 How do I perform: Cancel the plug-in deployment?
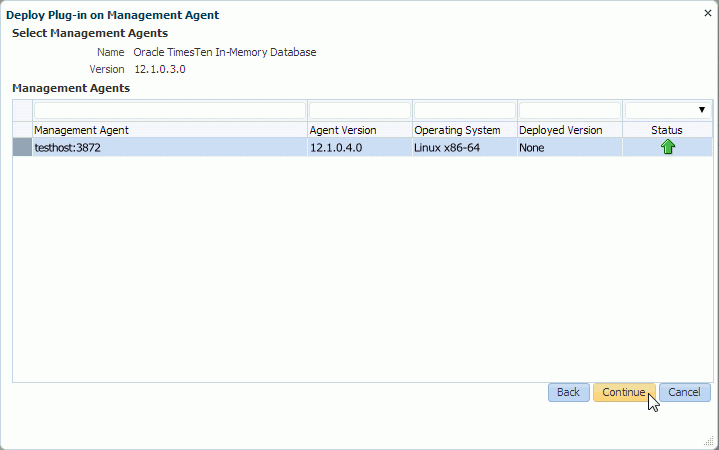click(x=685, y=393)
